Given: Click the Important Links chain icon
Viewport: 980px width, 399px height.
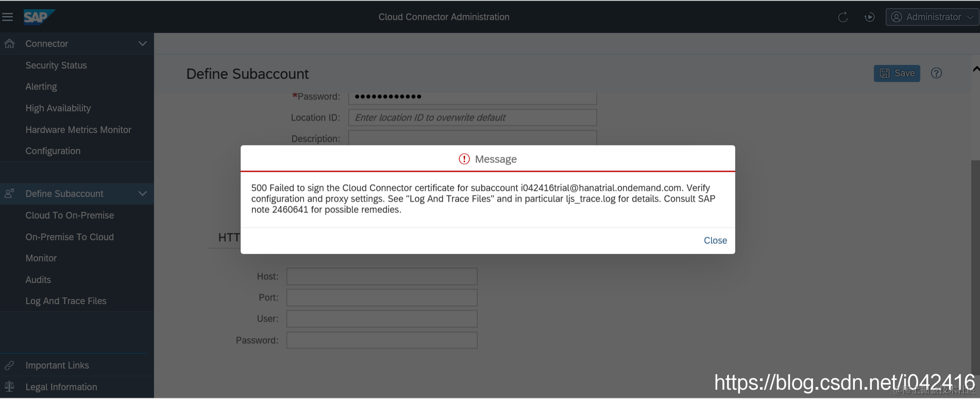Looking at the screenshot, I should (x=9, y=365).
